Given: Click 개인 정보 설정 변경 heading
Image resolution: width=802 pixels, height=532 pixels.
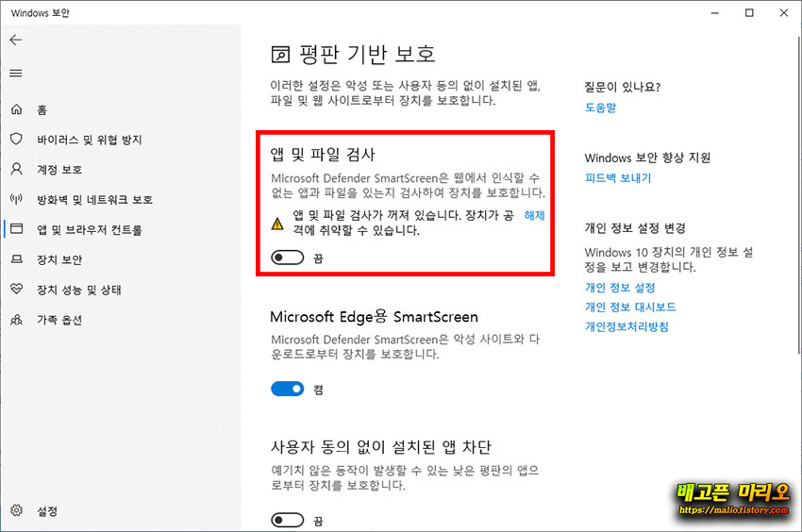Looking at the screenshot, I should [635, 228].
